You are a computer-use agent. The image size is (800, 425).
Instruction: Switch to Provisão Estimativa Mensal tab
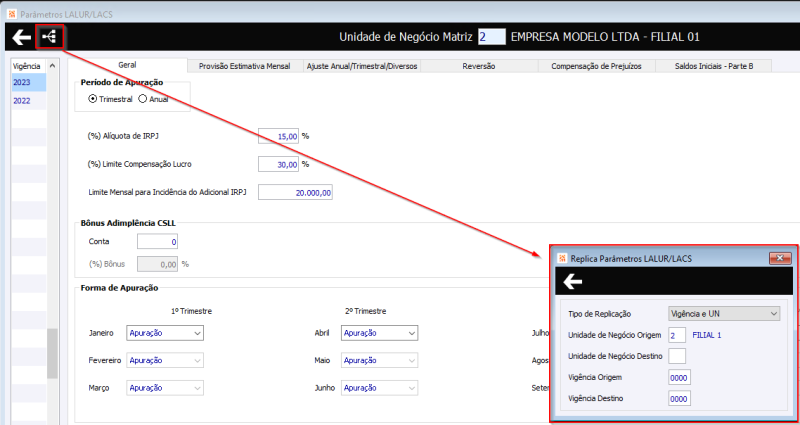coord(244,66)
